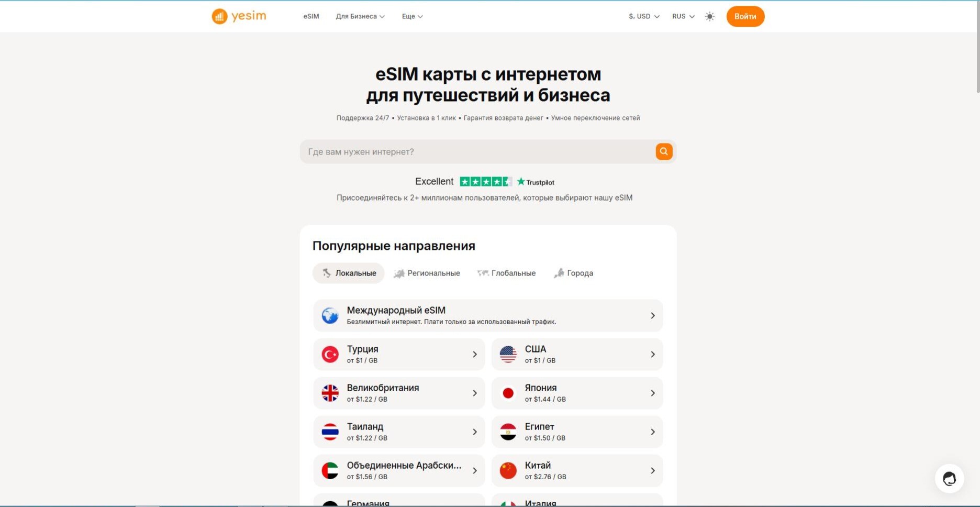Open the RUS language selector
The image size is (980, 507).
tap(683, 16)
